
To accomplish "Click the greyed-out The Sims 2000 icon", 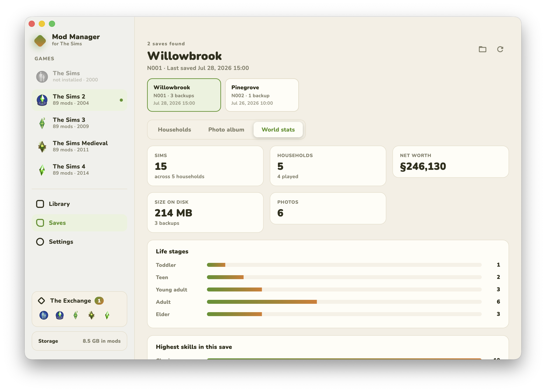I will pos(42,77).
